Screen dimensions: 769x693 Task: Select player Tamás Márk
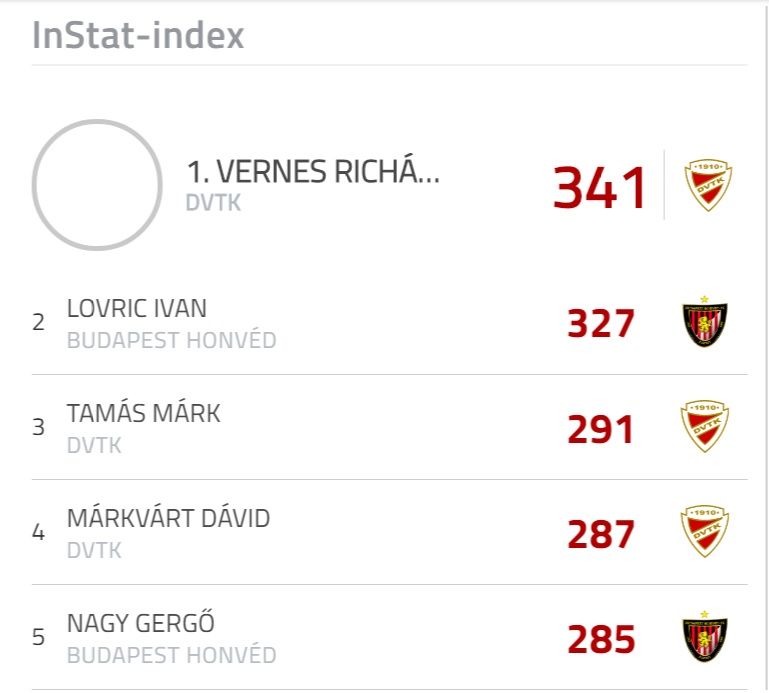[x=144, y=413]
